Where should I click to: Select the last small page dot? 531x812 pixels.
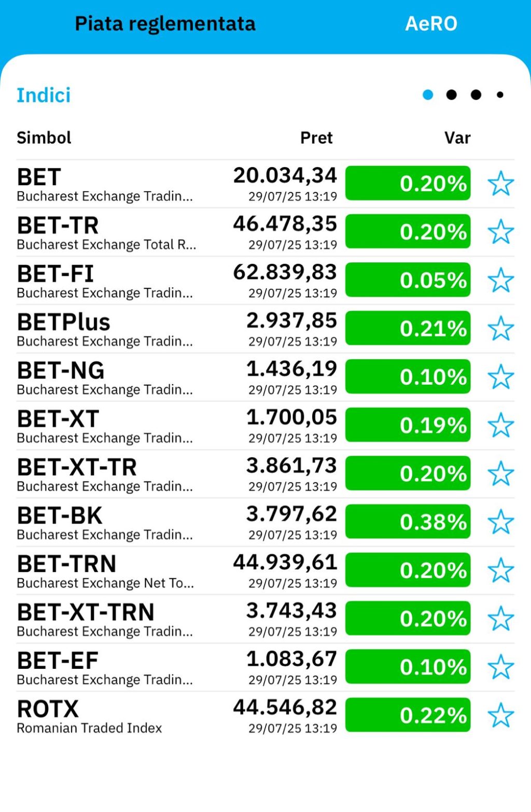500,95
